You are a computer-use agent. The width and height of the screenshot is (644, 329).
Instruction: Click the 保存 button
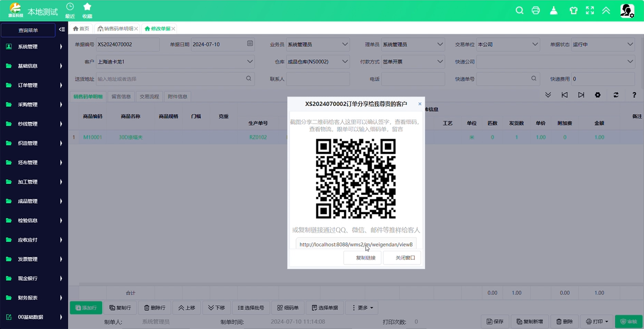(x=495, y=322)
